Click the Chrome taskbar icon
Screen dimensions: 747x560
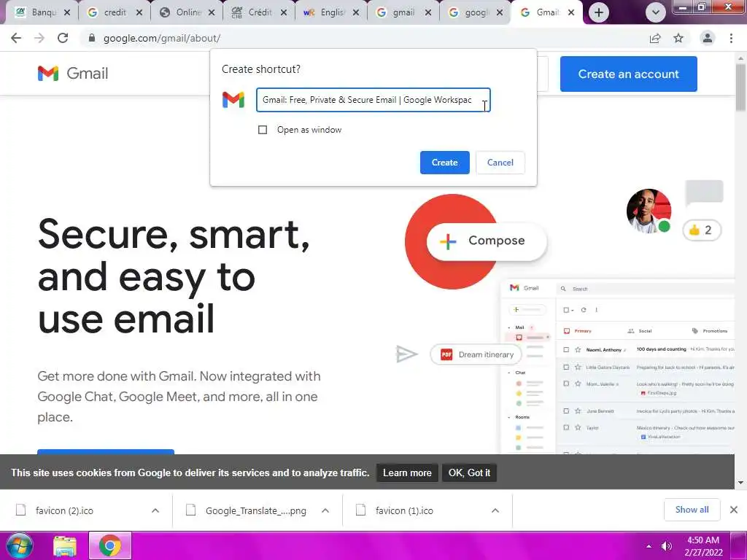click(110, 545)
